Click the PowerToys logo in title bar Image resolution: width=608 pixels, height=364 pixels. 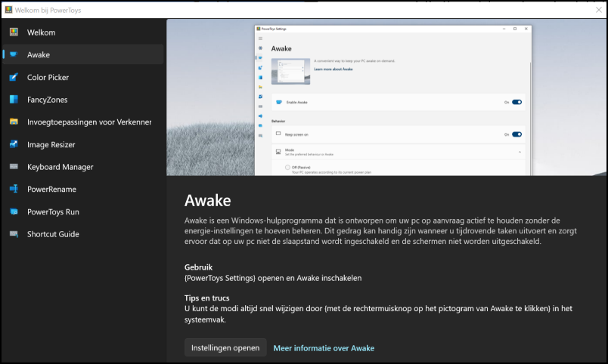(8, 10)
